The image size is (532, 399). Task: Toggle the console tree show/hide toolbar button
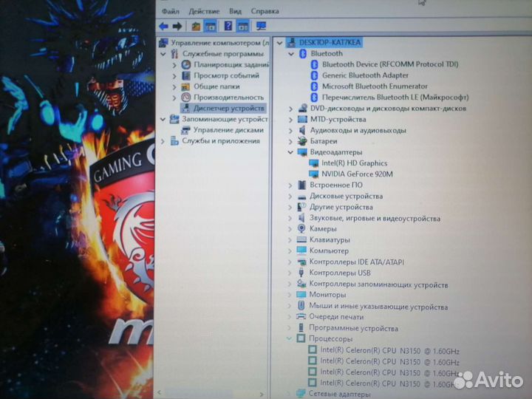coord(210,26)
